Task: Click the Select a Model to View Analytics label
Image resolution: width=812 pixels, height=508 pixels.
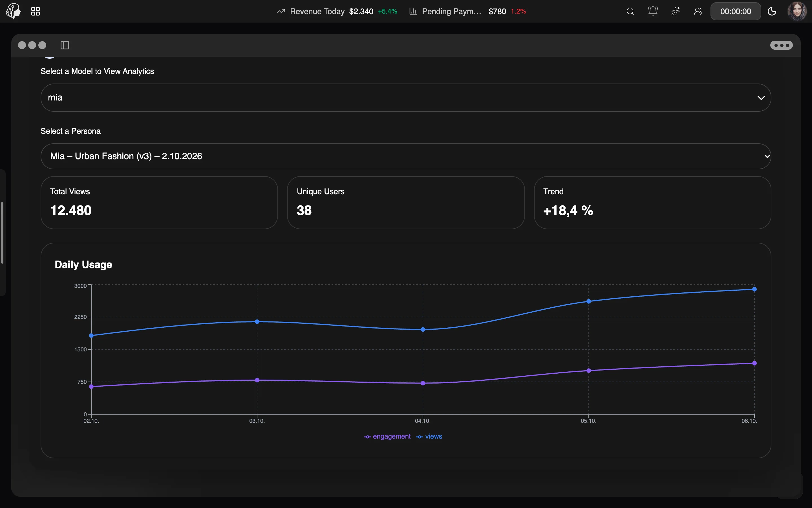Action: click(x=97, y=71)
